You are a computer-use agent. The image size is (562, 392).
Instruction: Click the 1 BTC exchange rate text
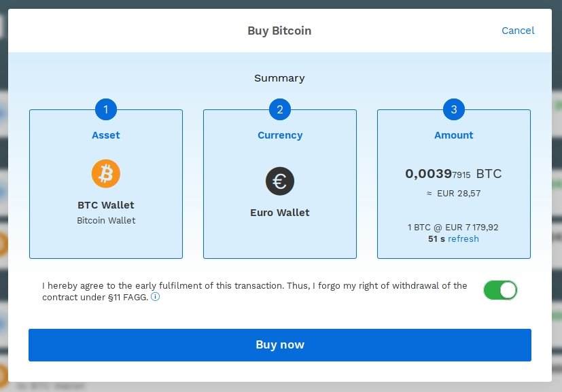453,228
